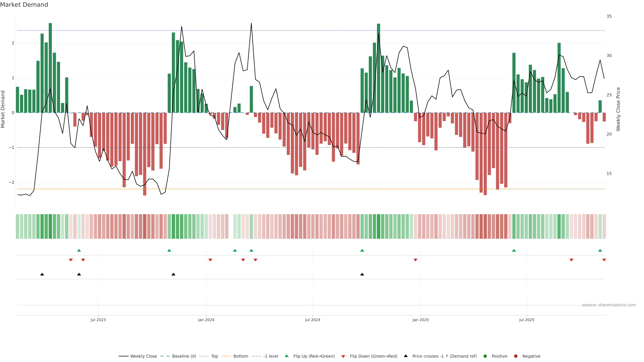Click the Jan 2024 x-axis label
This screenshot has height=362, width=644.
pyautogui.click(x=206, y=320)
